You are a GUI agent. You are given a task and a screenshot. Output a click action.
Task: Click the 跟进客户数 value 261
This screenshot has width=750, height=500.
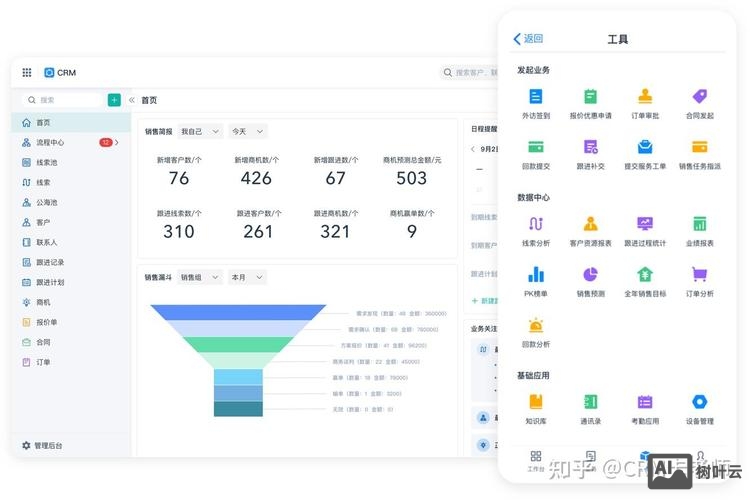(258, 232)
